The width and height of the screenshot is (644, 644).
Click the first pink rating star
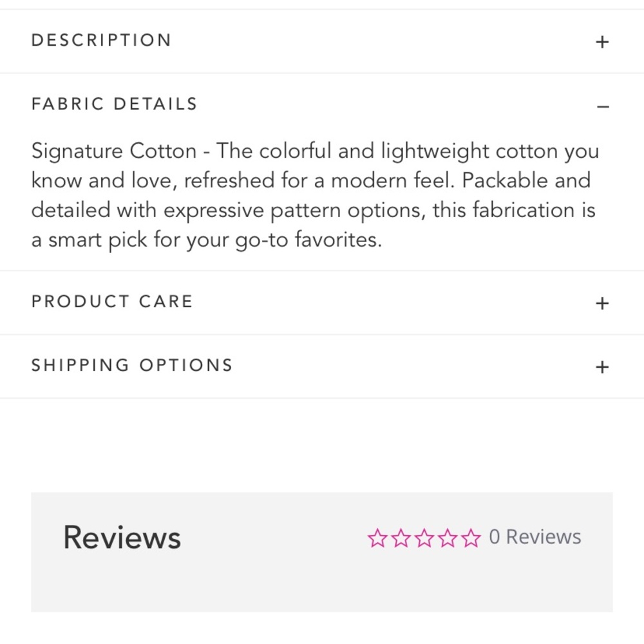pyautogui.click(x=377, y=538)
